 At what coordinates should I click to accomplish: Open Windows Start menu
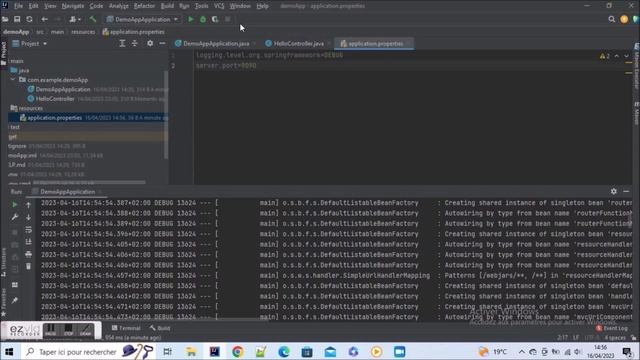coord(9,351)
